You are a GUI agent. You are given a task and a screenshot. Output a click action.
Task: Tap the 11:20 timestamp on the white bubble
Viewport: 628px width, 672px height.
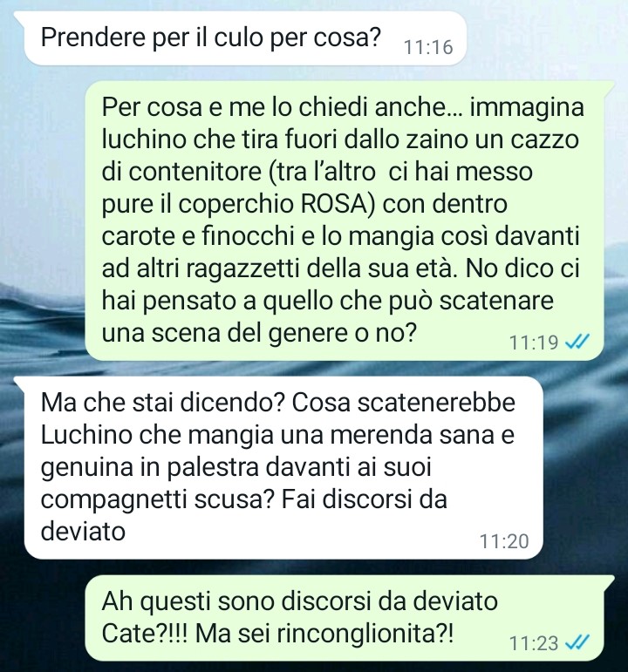[504, 541]
